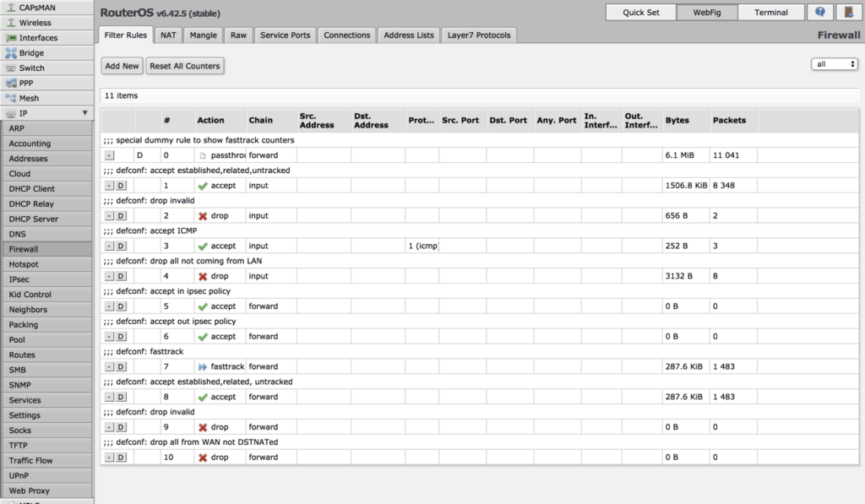Open the Address Lists tab

tap(409, 35)
